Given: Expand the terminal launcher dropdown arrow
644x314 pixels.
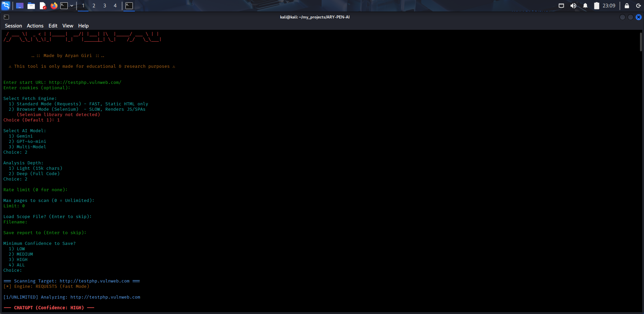Looking at the screenshot, I should 71,6.
